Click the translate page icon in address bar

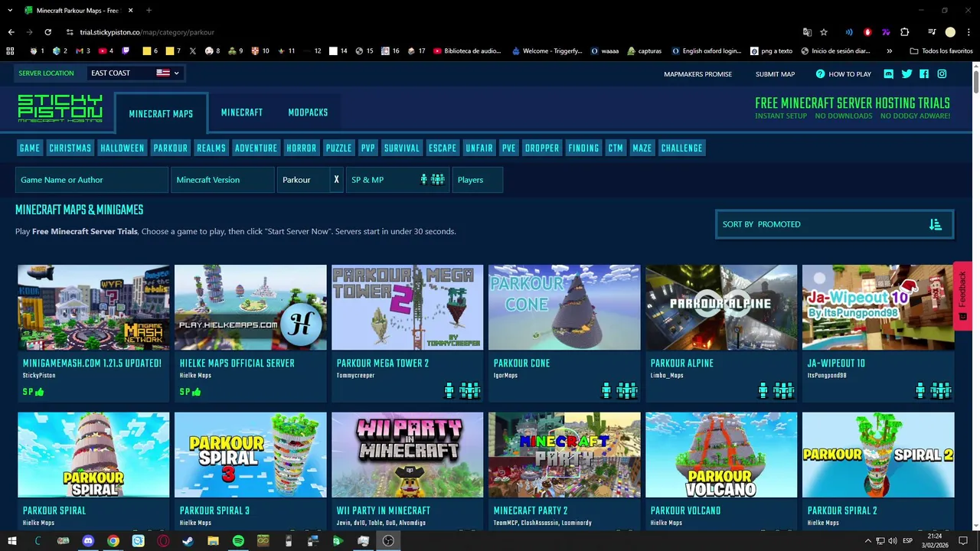pyautogui.click(x=807, y=32)
